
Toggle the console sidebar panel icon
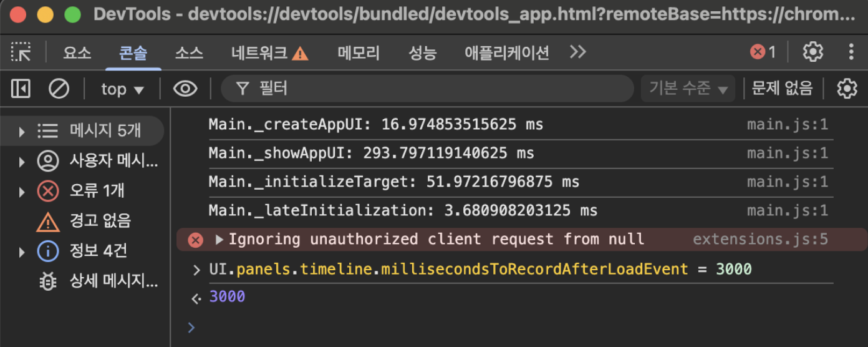21,89
